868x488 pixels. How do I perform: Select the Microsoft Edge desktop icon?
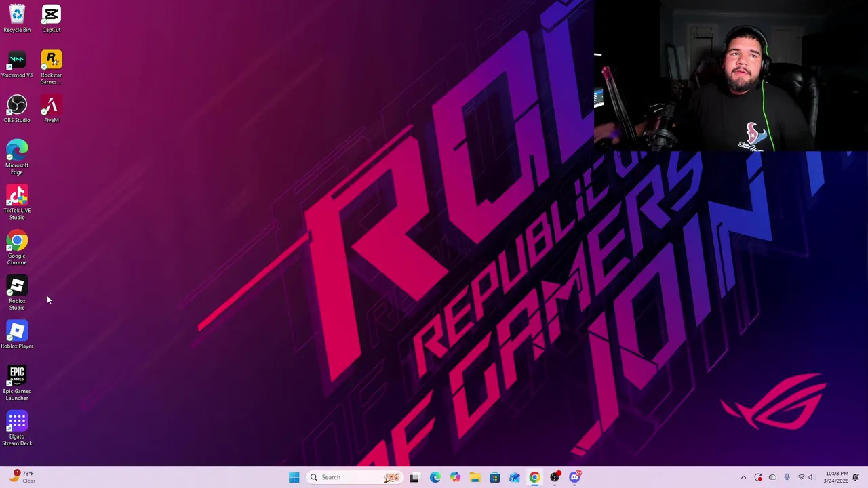tap(17, 158)
